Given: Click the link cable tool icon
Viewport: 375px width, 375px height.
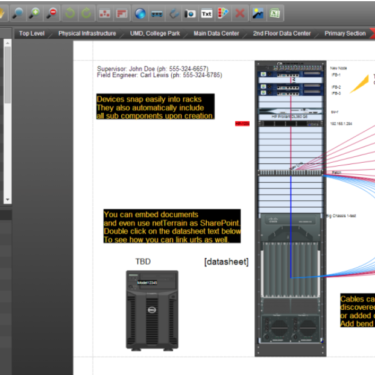Looking at the screenshot, I should 173,13.
